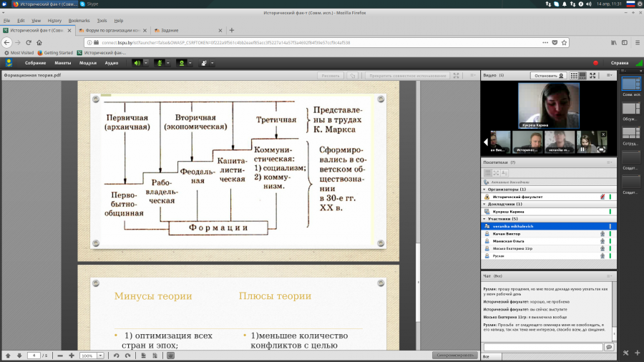The height and width of the screenshot is (362, 644).
Task: Toggle the green microphone button
Action: (x=160, y=63)
